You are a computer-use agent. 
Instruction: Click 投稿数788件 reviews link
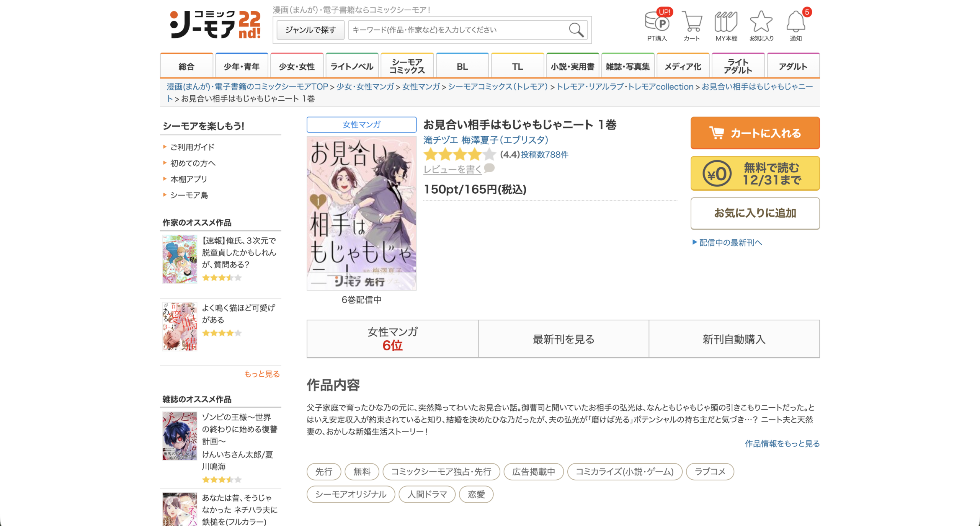[544, 155]
